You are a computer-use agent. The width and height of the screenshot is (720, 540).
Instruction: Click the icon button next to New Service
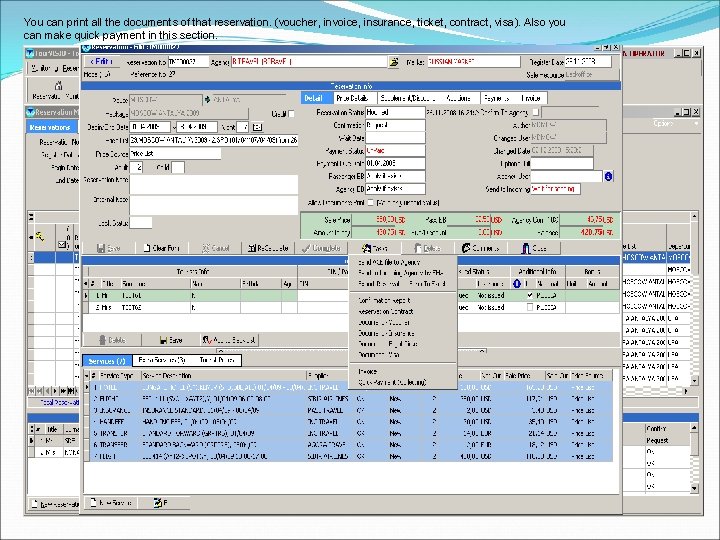point(161,502)
